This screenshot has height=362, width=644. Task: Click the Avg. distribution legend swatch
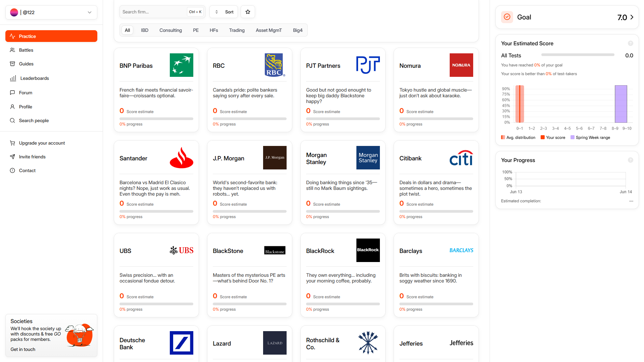[x=503, y=137]
